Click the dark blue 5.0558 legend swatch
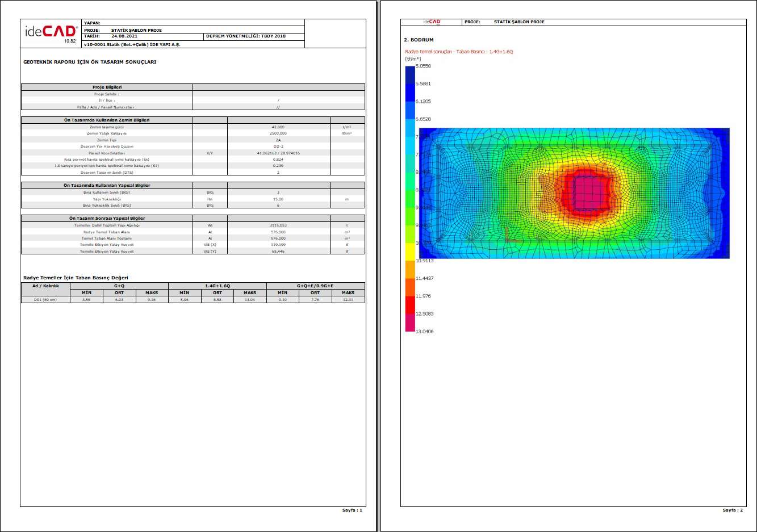 (x=410, y=74)
